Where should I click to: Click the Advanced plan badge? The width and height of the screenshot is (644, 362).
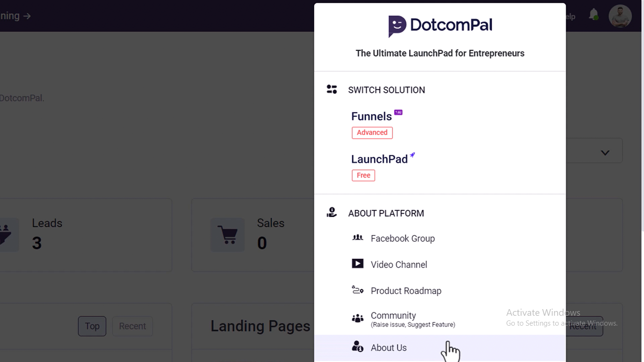click(x=372, y=133)
